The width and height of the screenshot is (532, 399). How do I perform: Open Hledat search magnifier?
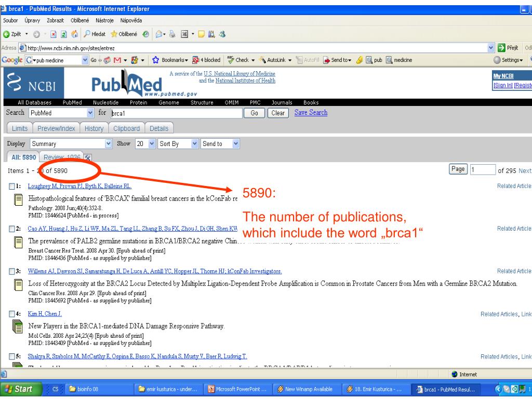95,34
